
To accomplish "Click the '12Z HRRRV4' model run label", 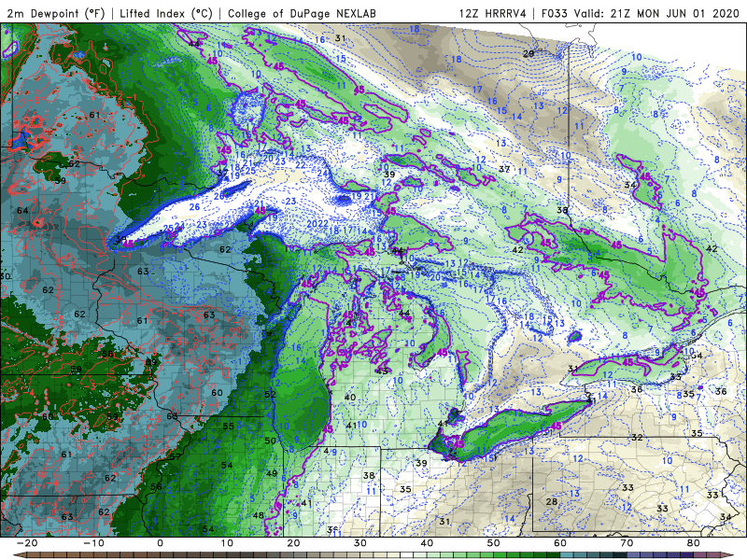I will click(x=493, y=13).
